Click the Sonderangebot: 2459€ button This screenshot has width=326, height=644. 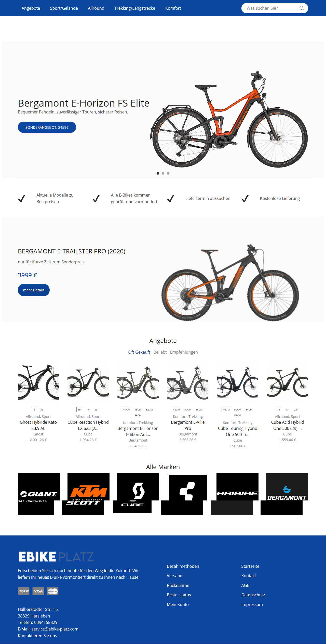[x=47, y=127]
